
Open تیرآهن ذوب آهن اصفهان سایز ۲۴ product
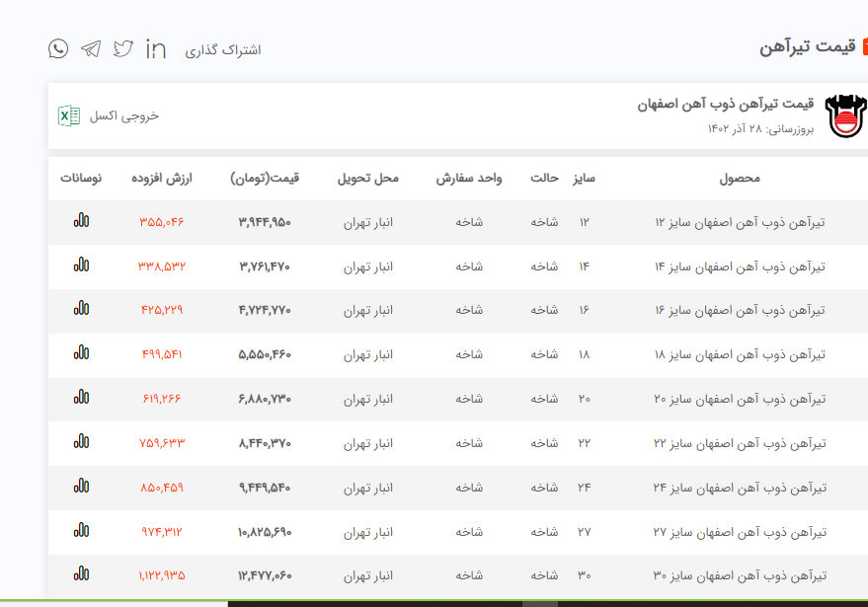[740, 488]
